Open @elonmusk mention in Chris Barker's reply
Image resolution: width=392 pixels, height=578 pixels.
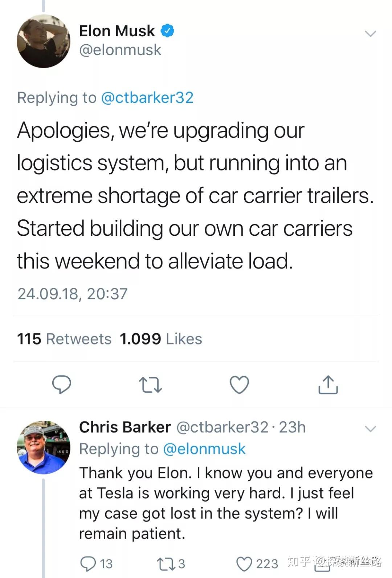[204, 449]
